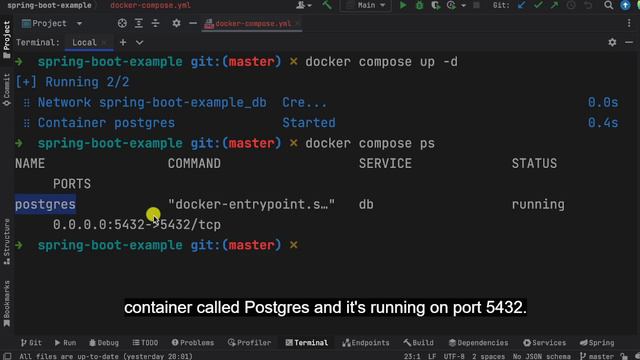Open Search Everywhere magnifier
640x360 pixels.
(x=609, y=5)
